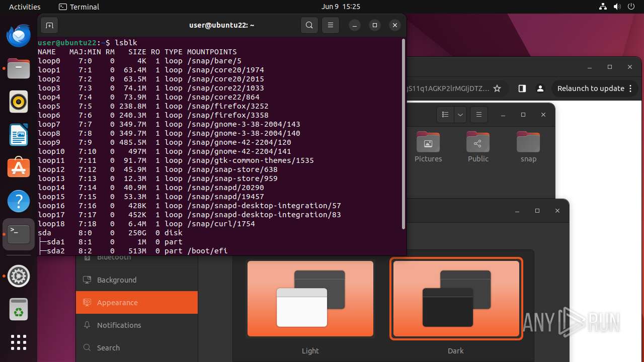Open the browser three-dot menu
Screen dimensions: 644x362
(630, 88)
